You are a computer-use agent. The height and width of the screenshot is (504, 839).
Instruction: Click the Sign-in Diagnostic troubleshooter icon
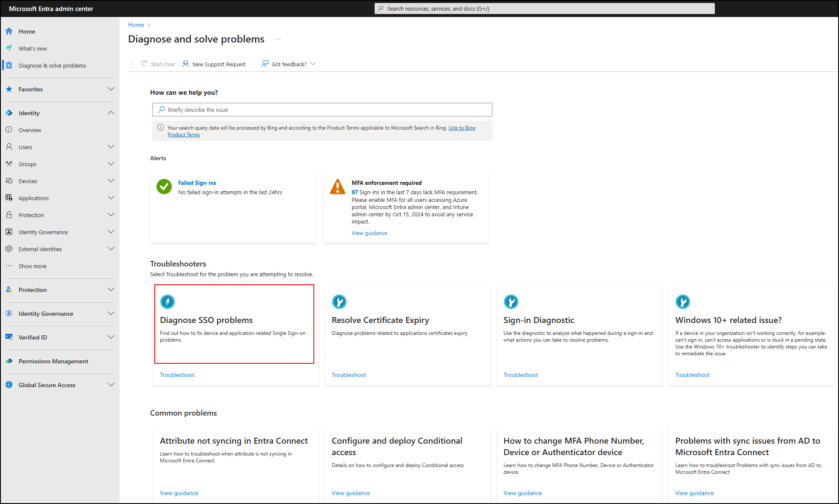(x=511, y=302)
